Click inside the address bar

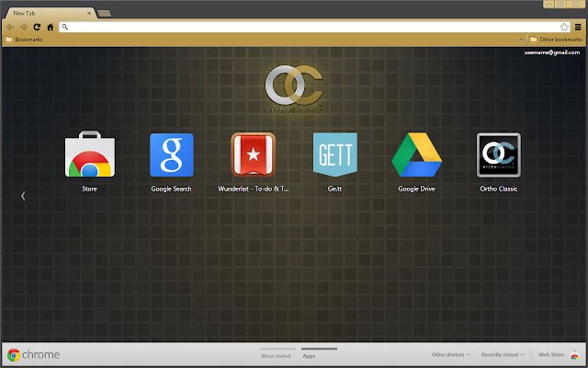(x=313, y=27)
